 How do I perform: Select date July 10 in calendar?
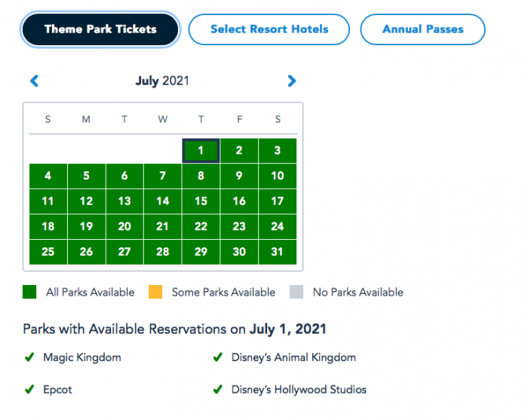pyautogui.click(x=278, y=176)
